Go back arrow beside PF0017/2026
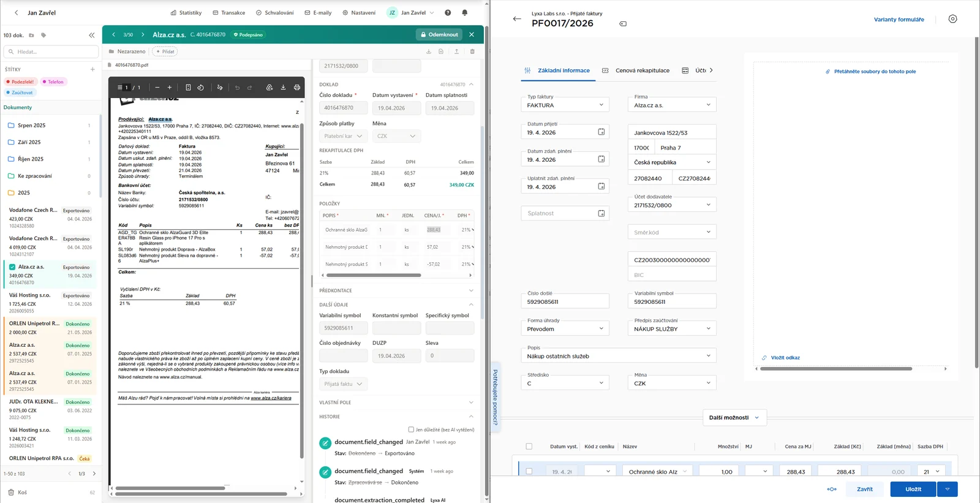This screenshot has width=980, height=503. click(517, 19)
